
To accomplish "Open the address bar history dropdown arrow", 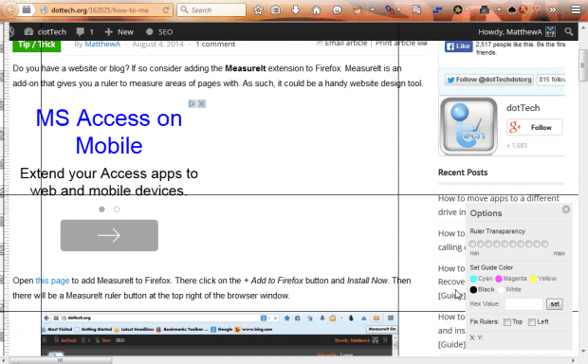I will 156,10.
